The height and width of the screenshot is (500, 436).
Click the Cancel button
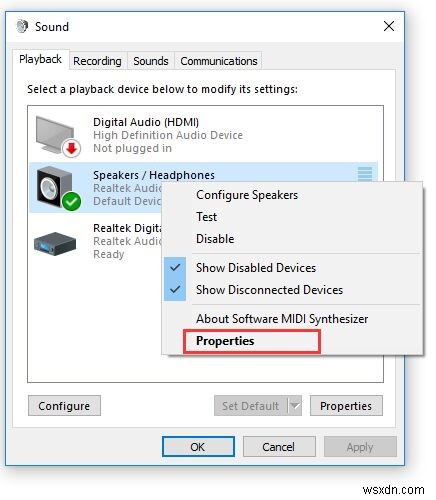[x=279, y=447]
